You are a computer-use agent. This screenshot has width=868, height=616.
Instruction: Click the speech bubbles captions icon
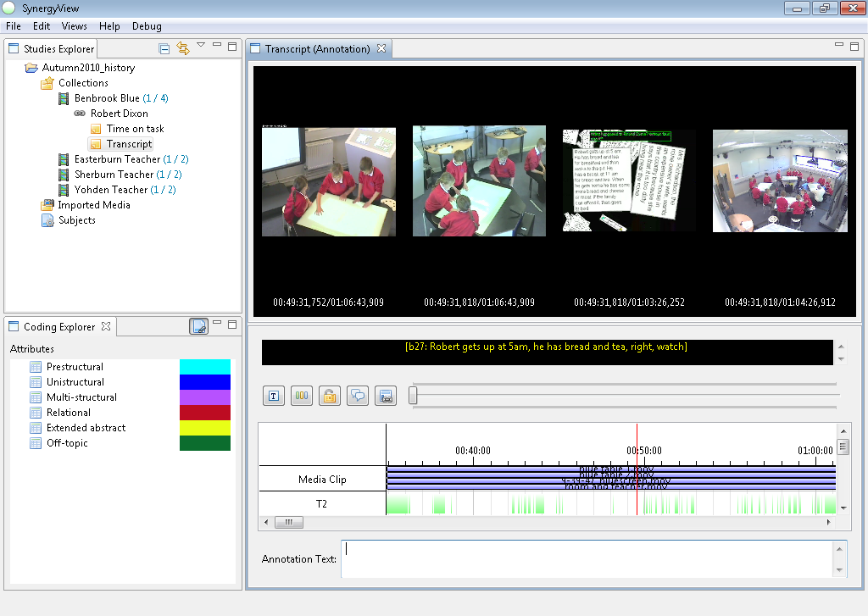click(358, 396)
